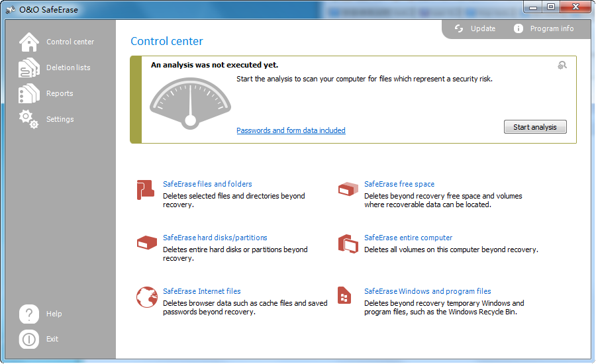Click 'Deletes browser data such as cache' description
596x364 pixels.
(245, 307)
